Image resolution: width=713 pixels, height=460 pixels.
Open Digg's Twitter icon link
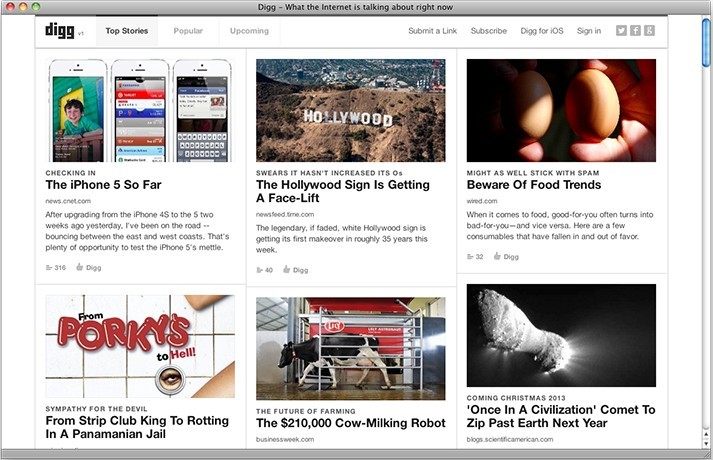pos(621,30)
